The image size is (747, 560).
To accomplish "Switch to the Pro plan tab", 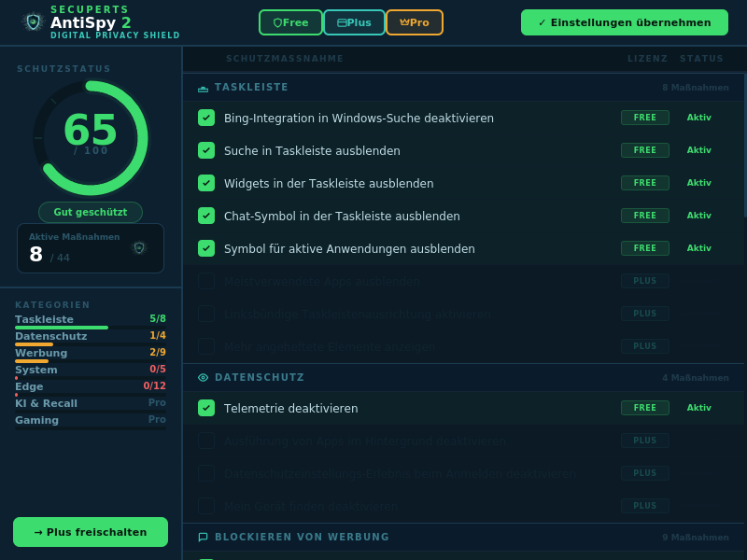I will coord(414,21).
